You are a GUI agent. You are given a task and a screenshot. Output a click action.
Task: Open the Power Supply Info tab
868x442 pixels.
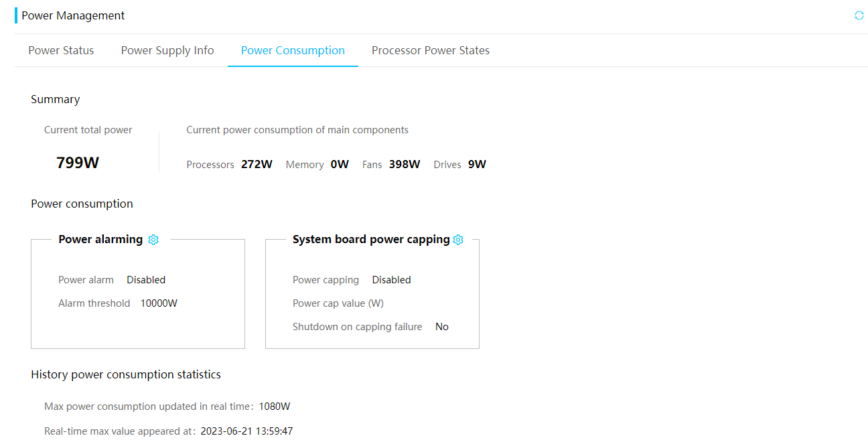(167, 50)
